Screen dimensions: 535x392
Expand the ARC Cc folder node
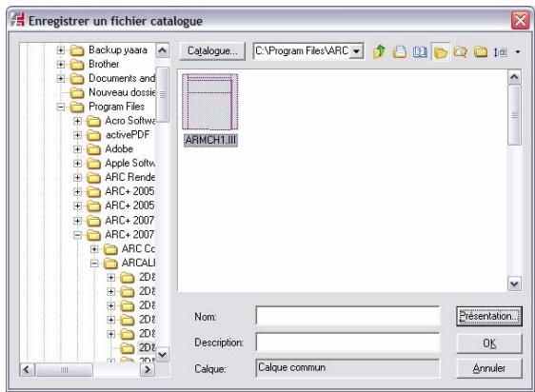(94, 249)
